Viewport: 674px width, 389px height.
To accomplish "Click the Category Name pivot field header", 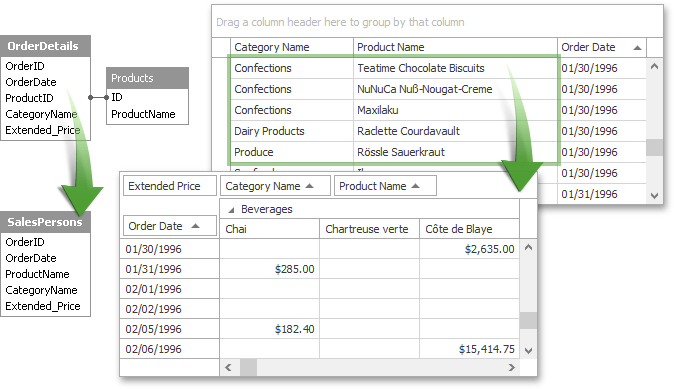I will 275,186.
